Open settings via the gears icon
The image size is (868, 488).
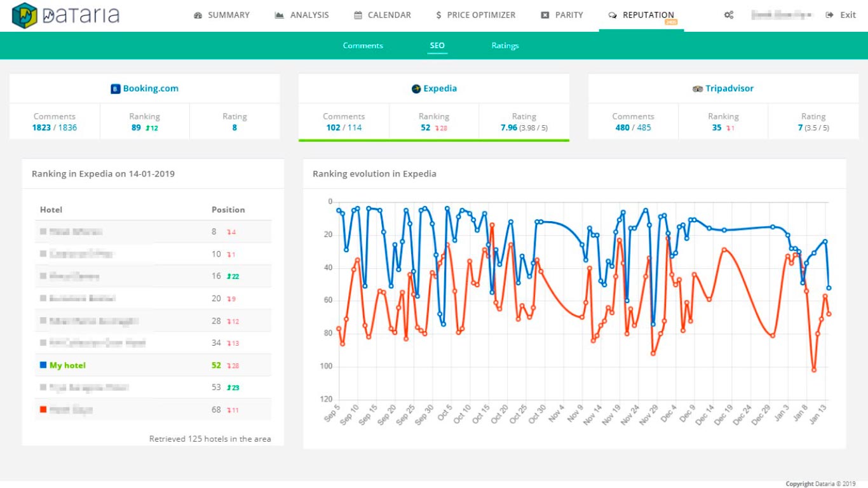click(729, 15)
